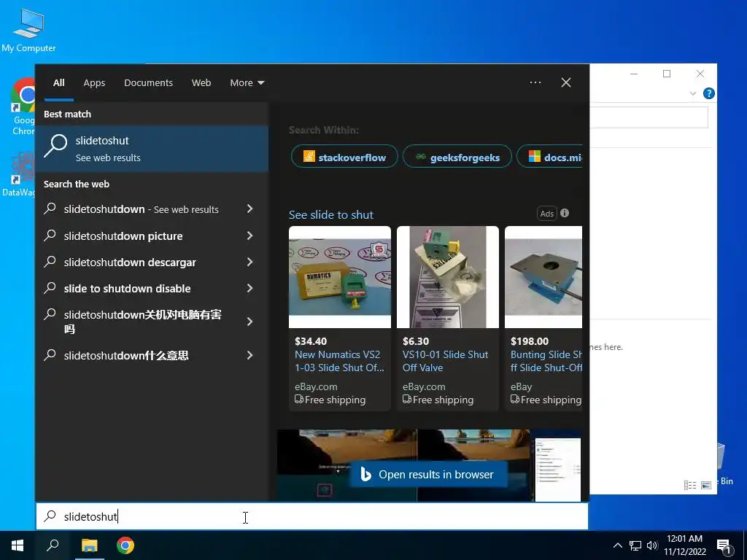
Task: Expand the slidetoshutdown关机对电脑有害吗 arrow
Action: 249,322
